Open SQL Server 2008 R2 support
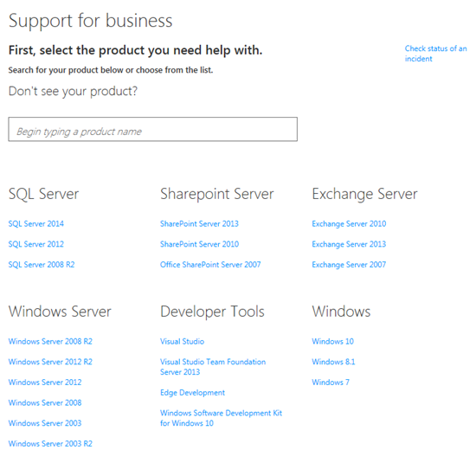Screen dimensions: 476x463 (42, 265)
